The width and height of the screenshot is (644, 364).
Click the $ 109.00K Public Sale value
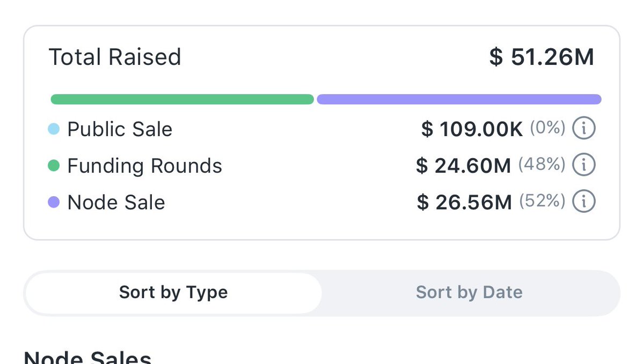[472, 129]
